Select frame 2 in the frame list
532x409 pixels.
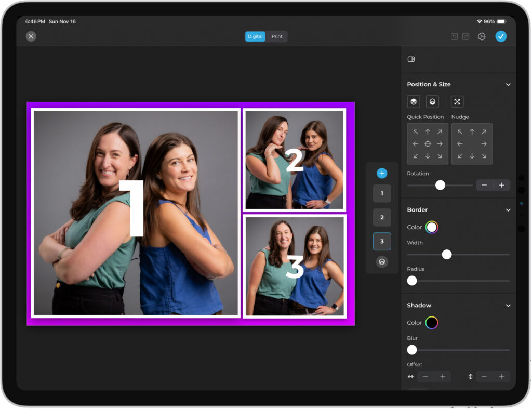tap(382, 217)
